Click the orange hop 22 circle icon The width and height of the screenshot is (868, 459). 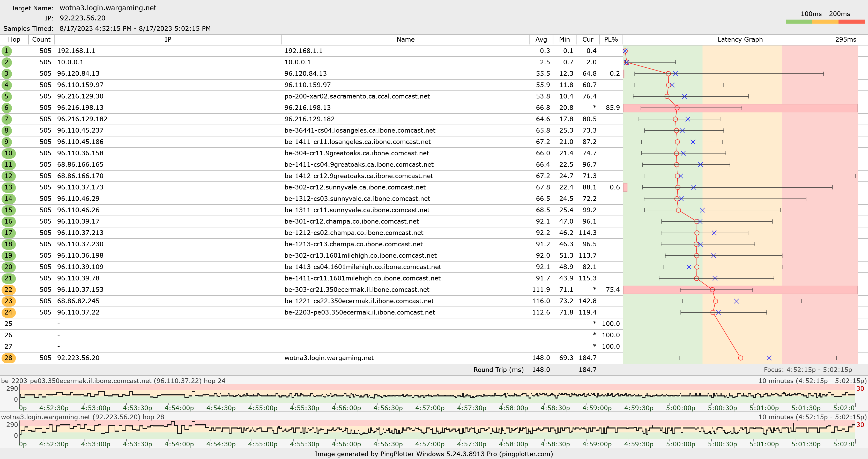9,290
